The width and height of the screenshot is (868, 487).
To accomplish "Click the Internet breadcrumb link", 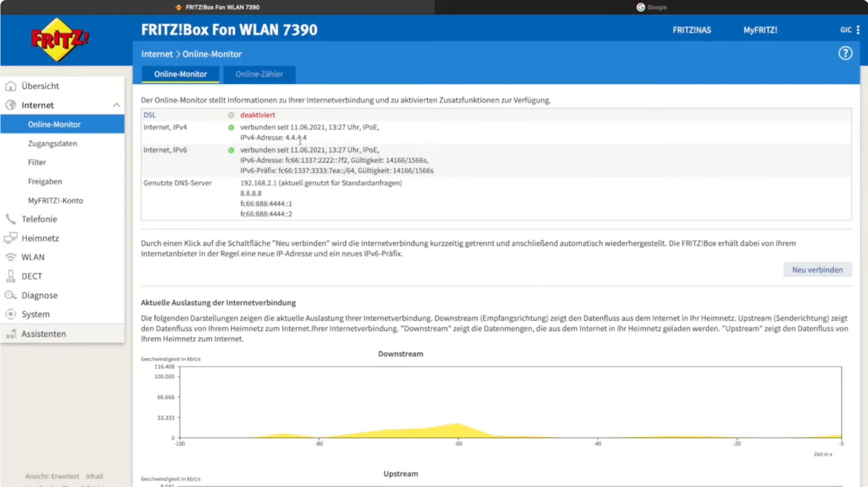I will [x=157, y=54].
